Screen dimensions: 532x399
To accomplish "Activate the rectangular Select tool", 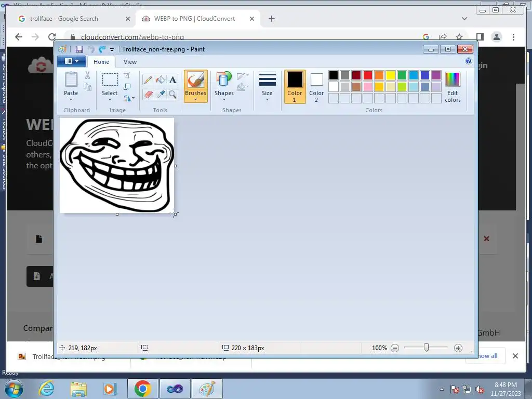I will 110,79.
